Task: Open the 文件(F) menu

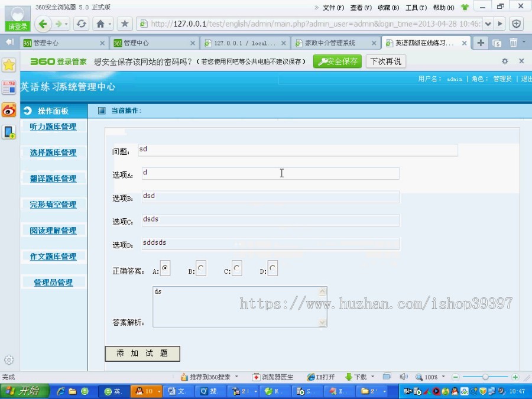Action: click(x=333, y=8)
